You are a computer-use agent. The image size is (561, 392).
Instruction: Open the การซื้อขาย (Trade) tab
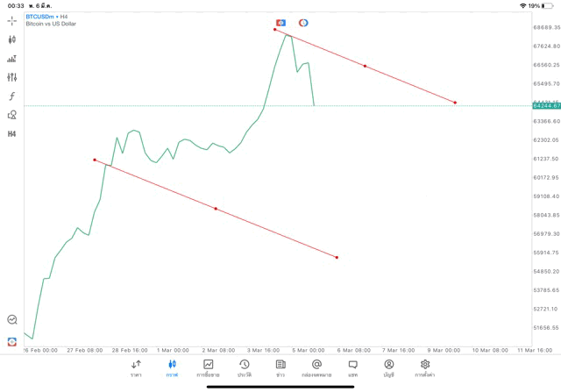pos(208,367)
